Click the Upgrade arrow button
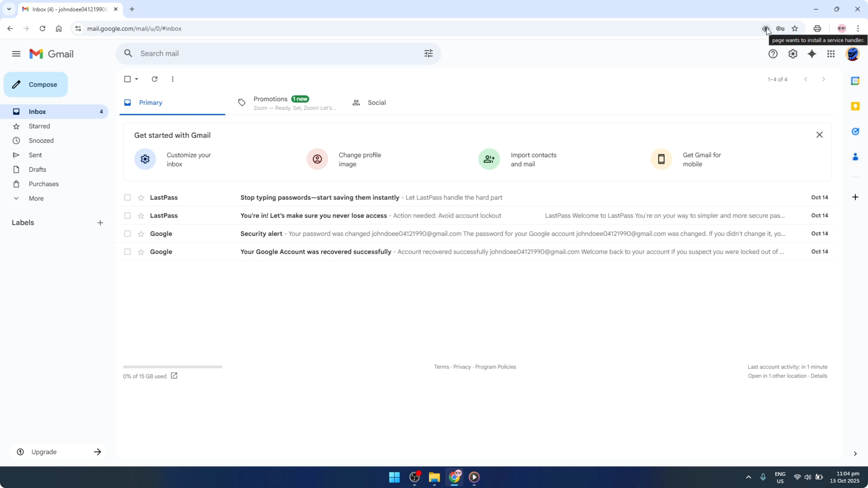This screenshot has width=868, height=488. [x=97, y=452]
